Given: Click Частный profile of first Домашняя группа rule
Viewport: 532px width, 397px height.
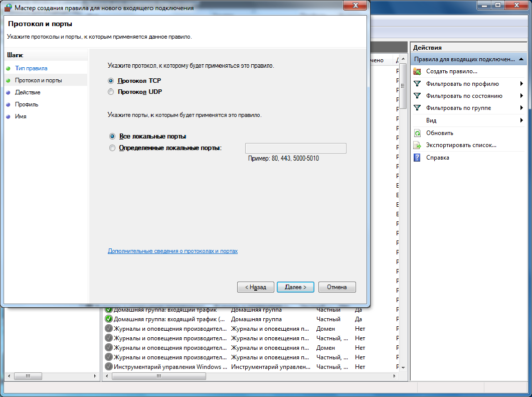Looking at the screenshot, I should (328, 310).
